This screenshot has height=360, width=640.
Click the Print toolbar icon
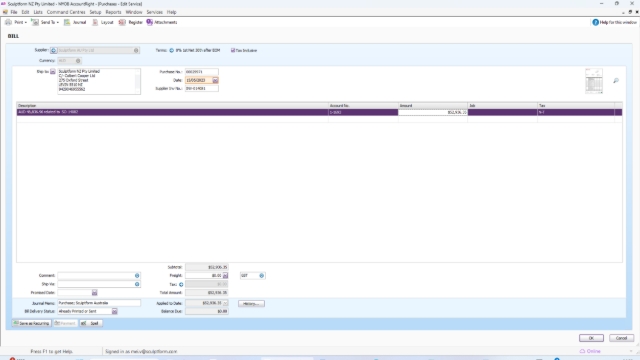tap(9, 22)
